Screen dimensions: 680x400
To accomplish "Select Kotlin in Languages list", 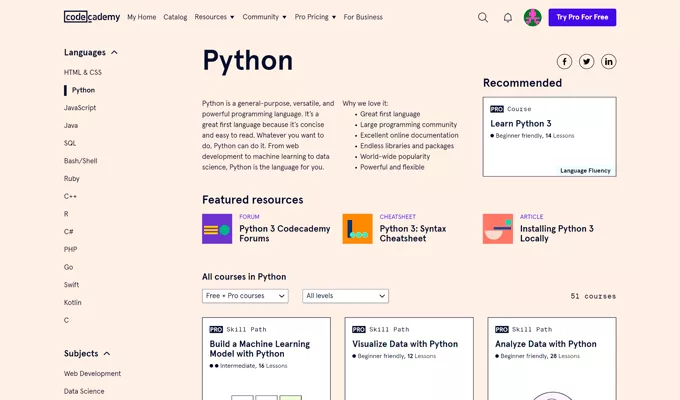I will pos(72,302).
